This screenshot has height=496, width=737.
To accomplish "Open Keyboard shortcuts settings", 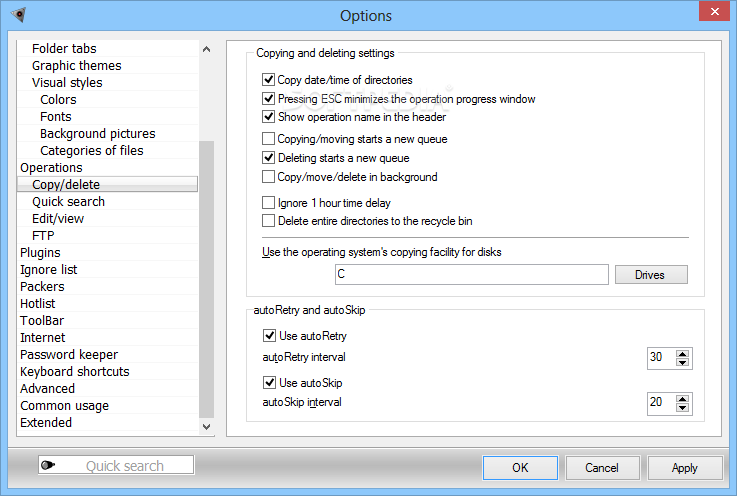I will [x=75, y=371].
